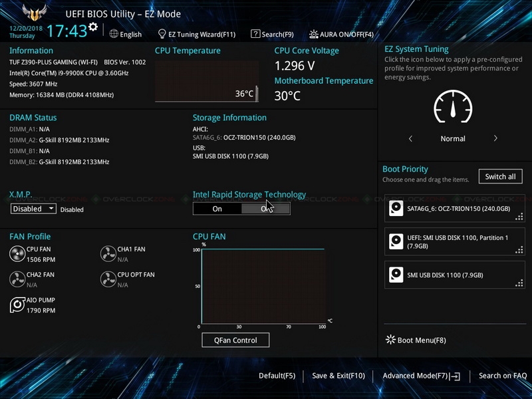Viewport: 532px width, 399px height.
Task: Click the SMI USB DISK 1100 boot disk icon
Action: [x=396, y=275]
